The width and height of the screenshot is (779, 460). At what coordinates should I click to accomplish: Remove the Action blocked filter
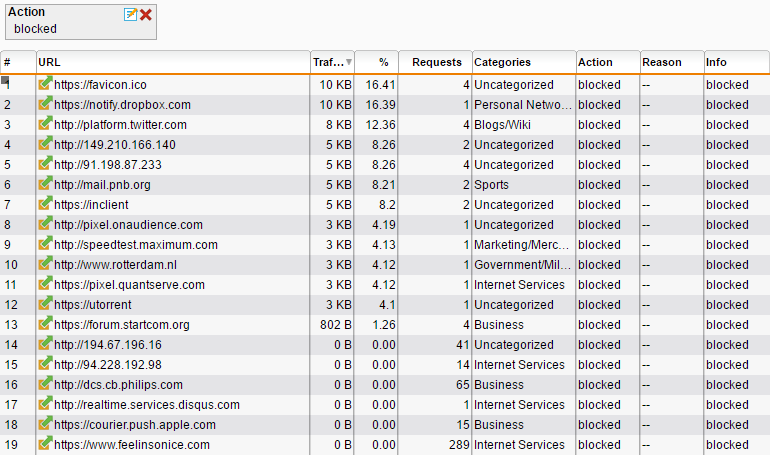(x=146, y=15)
